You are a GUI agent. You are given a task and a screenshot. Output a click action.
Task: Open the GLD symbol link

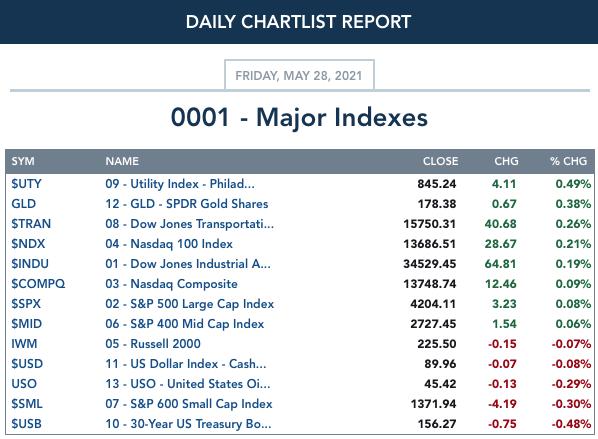click(x=23, y=204)
